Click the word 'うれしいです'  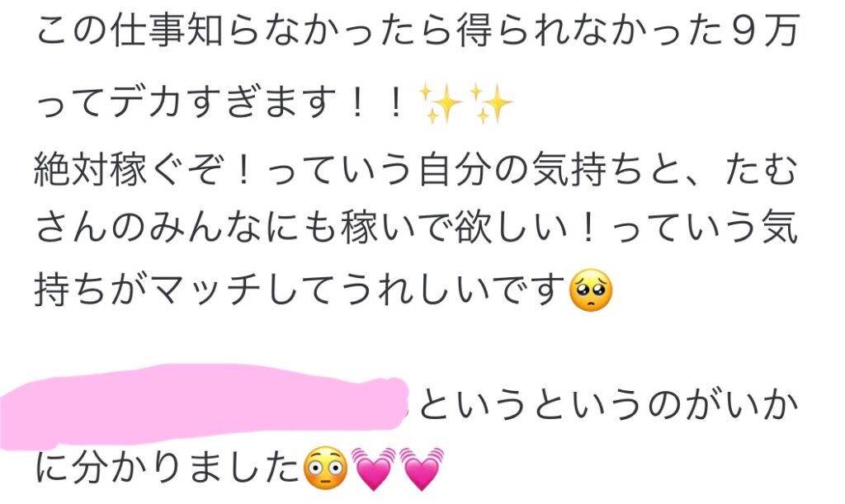(454, 290)
